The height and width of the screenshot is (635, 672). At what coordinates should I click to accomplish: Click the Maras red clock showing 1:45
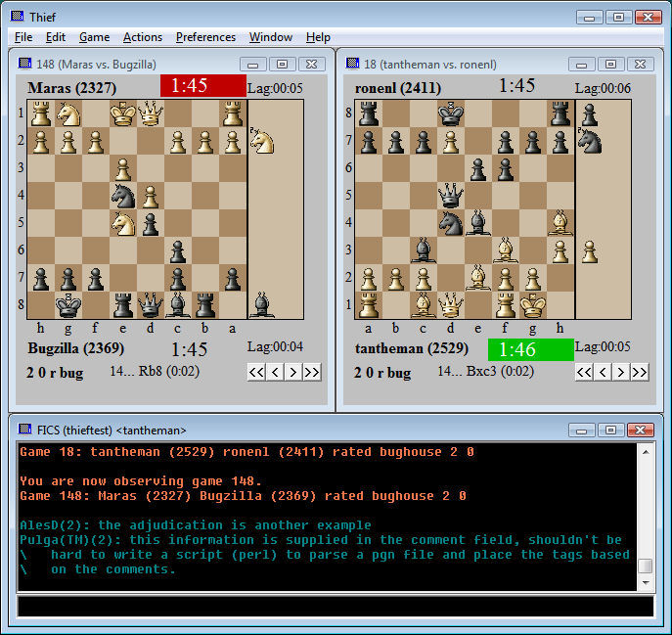(203, 86)
